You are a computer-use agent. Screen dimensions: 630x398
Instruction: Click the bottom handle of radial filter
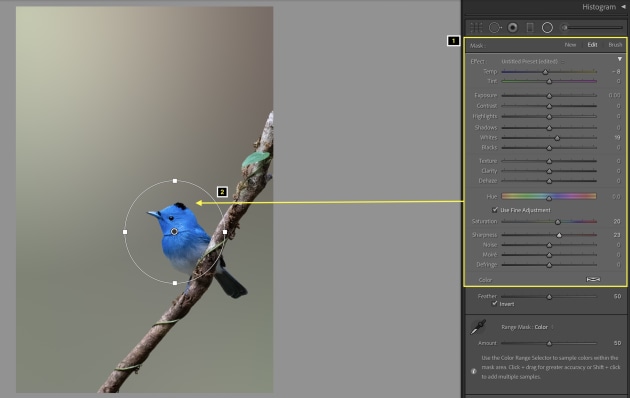click(175, 283)
